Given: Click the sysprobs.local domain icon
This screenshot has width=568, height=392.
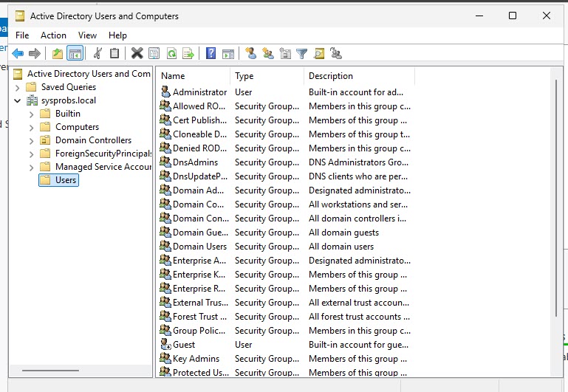Looking at the screenshot, I should point(32,100).
